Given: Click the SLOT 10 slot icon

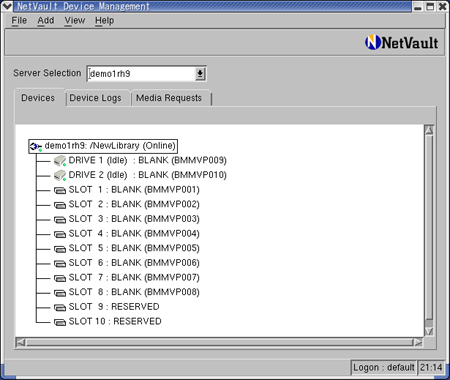Looking at the screenshot, I should 60,322.
